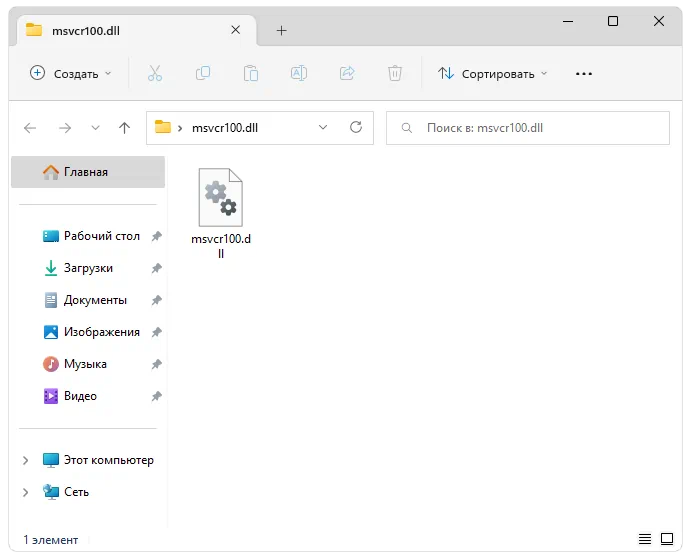
Task: Click the Paste clipboard icon
Action: coord(251,73)
